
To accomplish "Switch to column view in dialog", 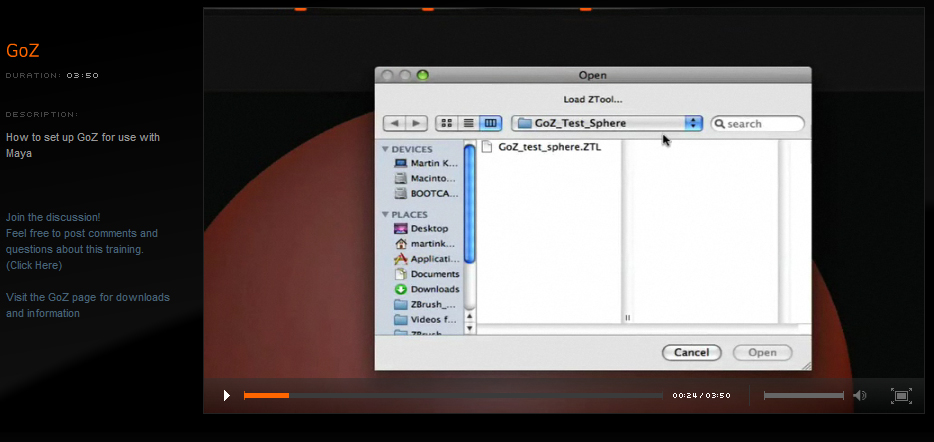I will click(491, 123).
